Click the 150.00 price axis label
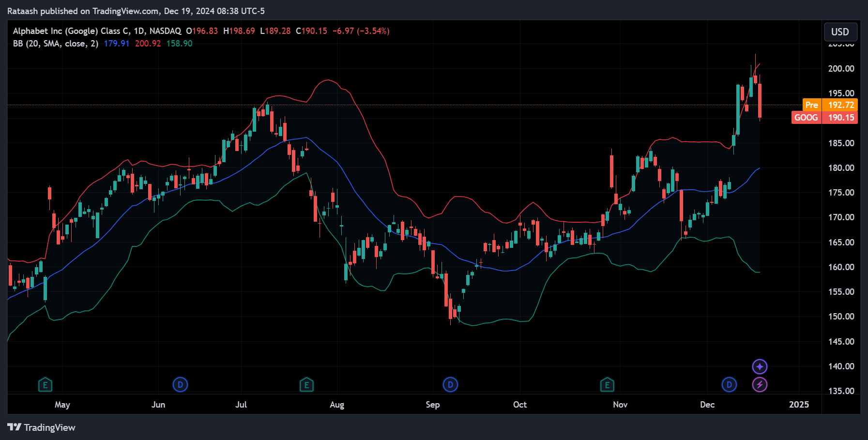868x440 pixels. point(841,317)
